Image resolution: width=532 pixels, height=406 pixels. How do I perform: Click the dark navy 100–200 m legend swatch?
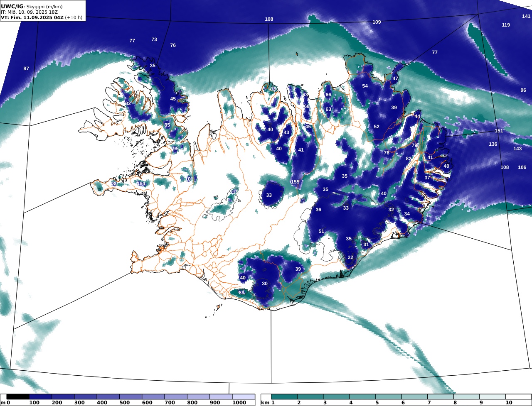40,397
